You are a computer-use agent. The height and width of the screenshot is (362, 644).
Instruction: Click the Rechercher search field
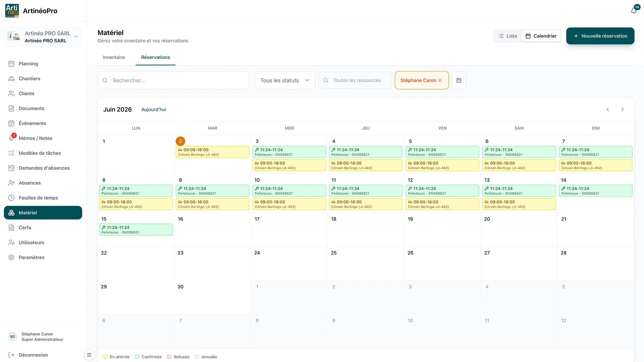click(x=173, y=80)
